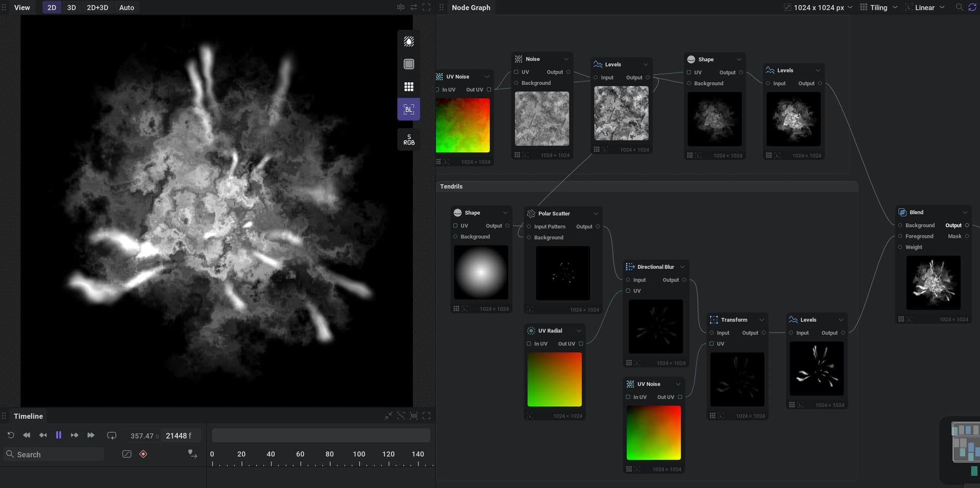Switch to the 2D+3D view tab
The height and width of the screenshot is (488, 980).
click(x=97, y=7)
